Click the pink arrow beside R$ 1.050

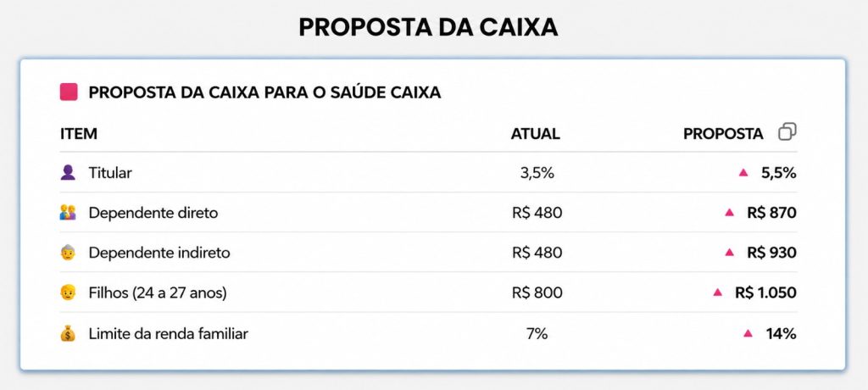718,292
